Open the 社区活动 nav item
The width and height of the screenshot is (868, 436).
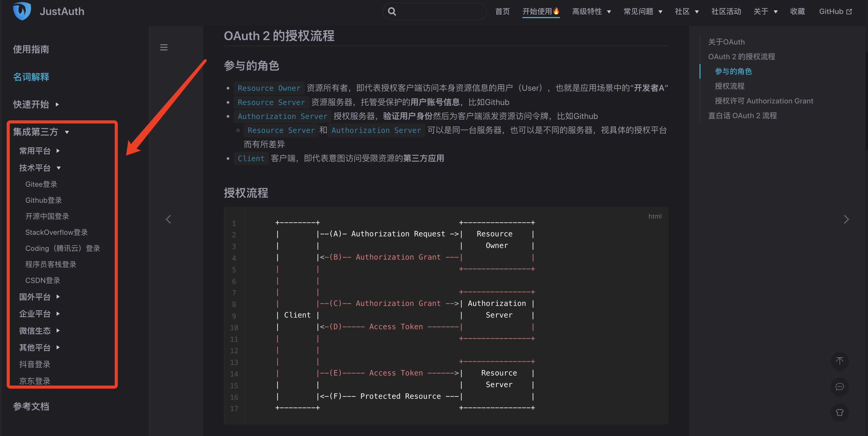(x=726, y=11)
